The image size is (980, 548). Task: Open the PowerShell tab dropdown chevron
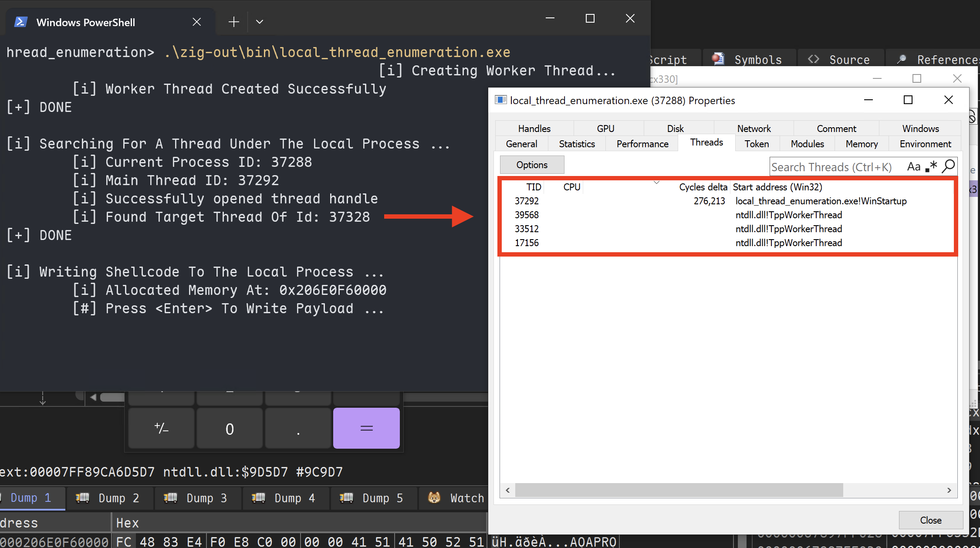260,22
